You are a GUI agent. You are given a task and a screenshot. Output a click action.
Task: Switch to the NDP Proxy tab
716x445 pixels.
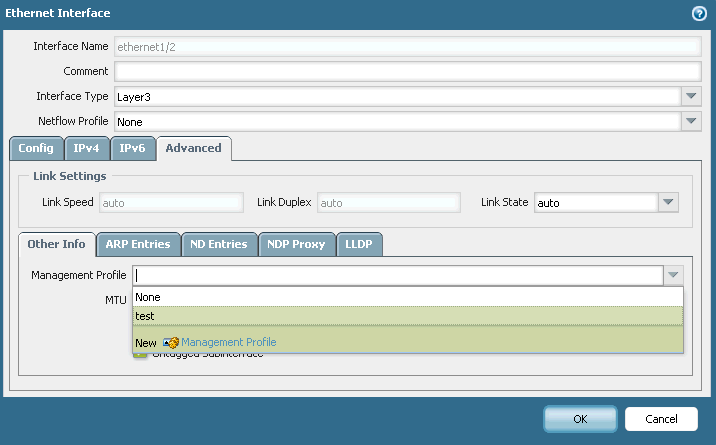click(x=295, y=244)
